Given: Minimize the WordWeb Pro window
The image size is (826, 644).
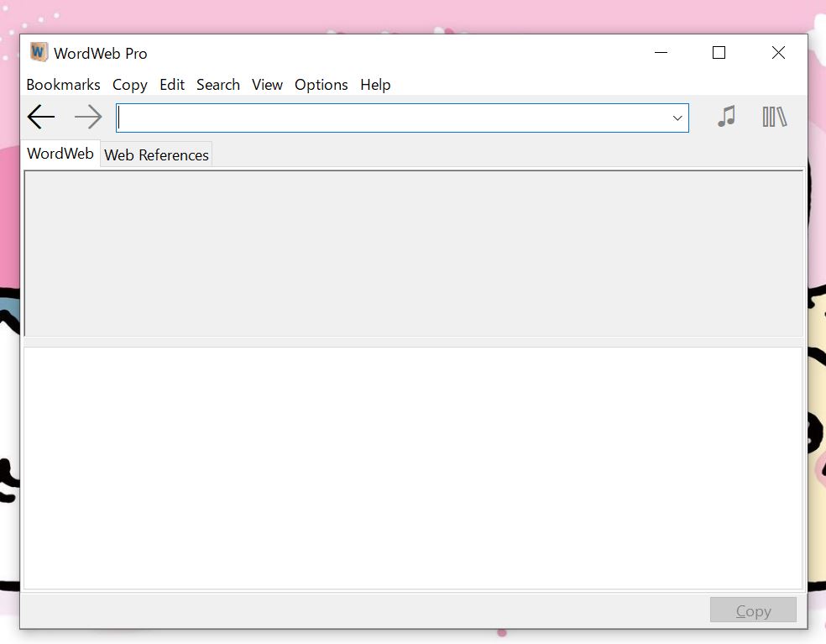Looking at the screenshot, I should click(661, 53).
